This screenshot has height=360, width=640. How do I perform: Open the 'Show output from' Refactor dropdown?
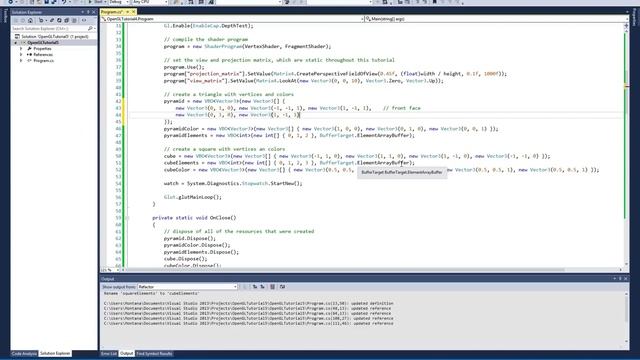[x=188, y=287]
